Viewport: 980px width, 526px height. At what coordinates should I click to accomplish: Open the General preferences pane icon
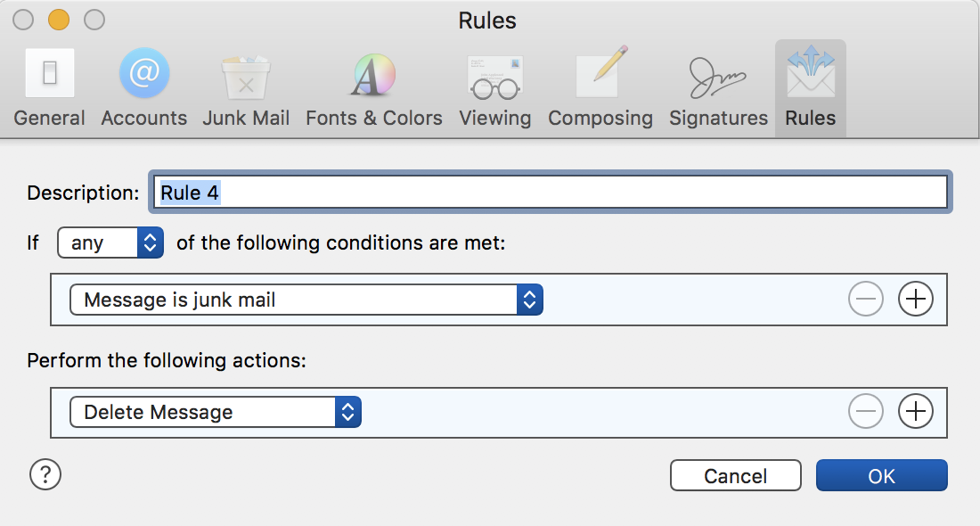[50, 74]
